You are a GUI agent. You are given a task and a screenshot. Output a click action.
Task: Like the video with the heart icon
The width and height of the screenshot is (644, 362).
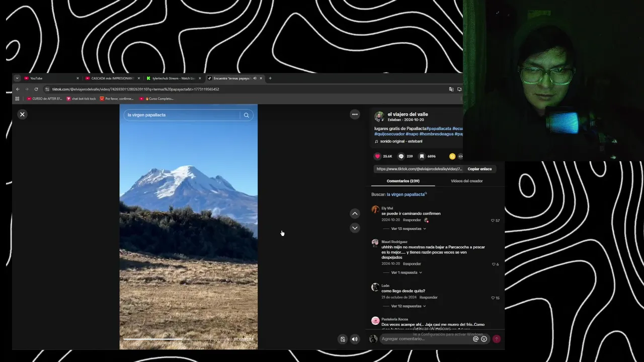click(377, 156)
